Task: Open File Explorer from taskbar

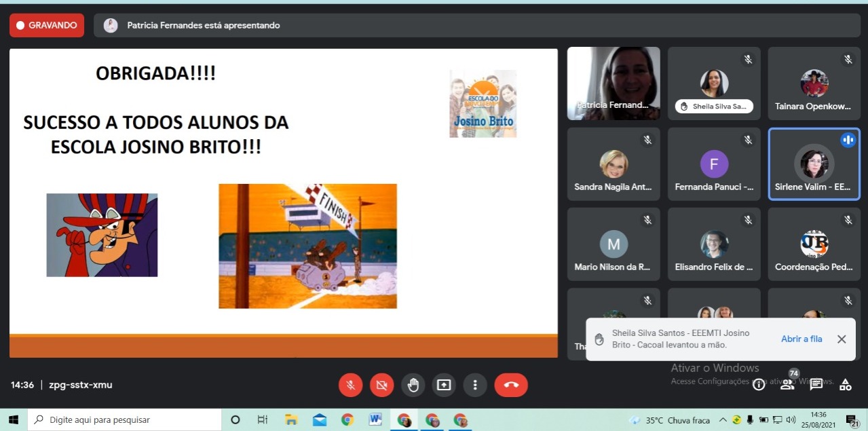Action: click(x=291, y=419)
